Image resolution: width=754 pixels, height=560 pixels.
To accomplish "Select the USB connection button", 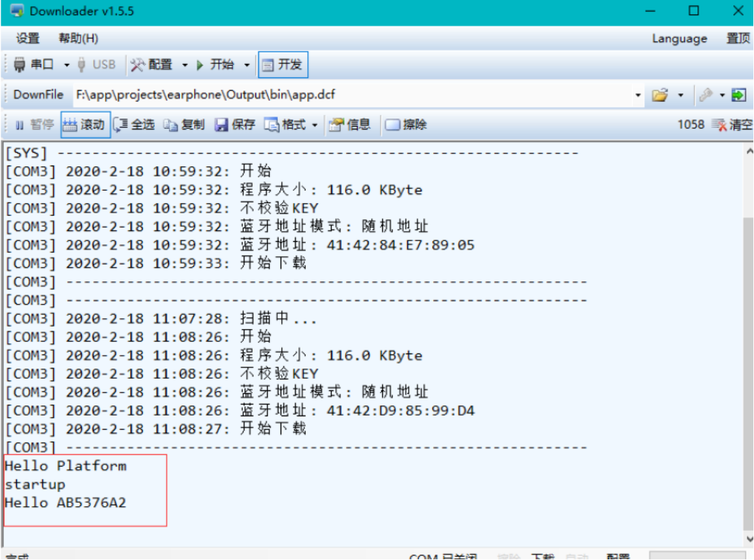I will (x=97, y=65).
